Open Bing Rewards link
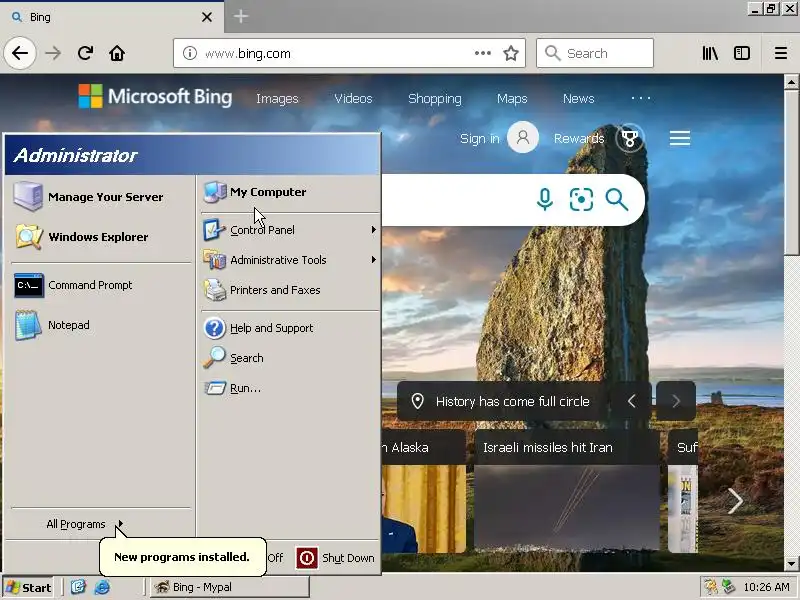Image resolution: width=800 pixels, height=600 pixels. (579, 138)
